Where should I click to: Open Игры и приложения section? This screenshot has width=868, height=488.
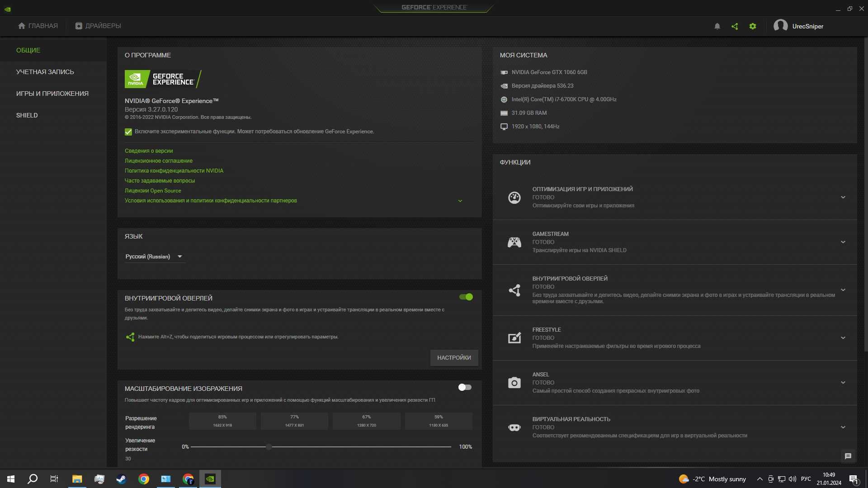(x=53, y=94)
